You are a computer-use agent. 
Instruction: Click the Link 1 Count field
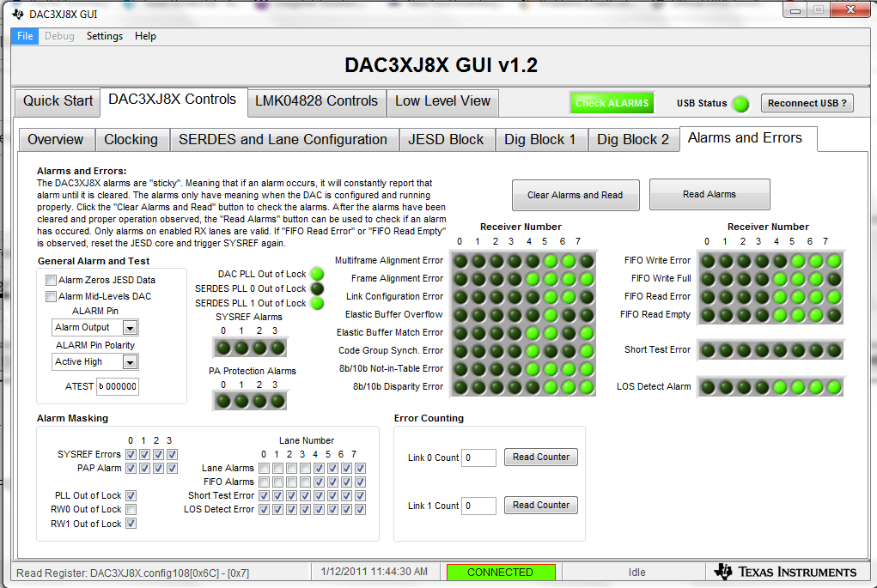478,506
